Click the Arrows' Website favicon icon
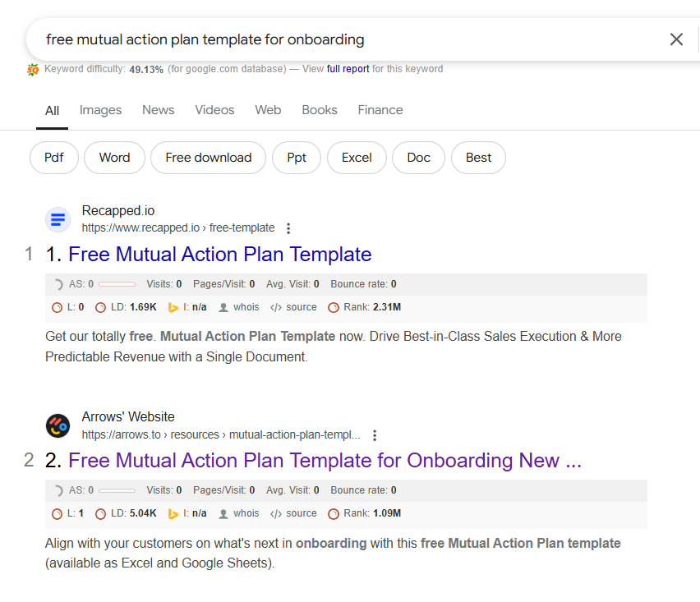Screen dimensions: 700x602 [x=58, y=425]
